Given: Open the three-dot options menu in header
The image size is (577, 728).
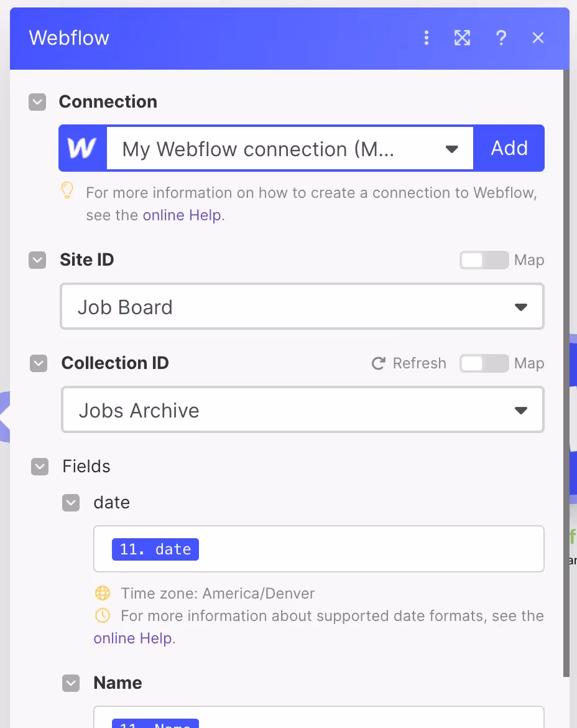Looking at the screenshot, I should 427,37.
